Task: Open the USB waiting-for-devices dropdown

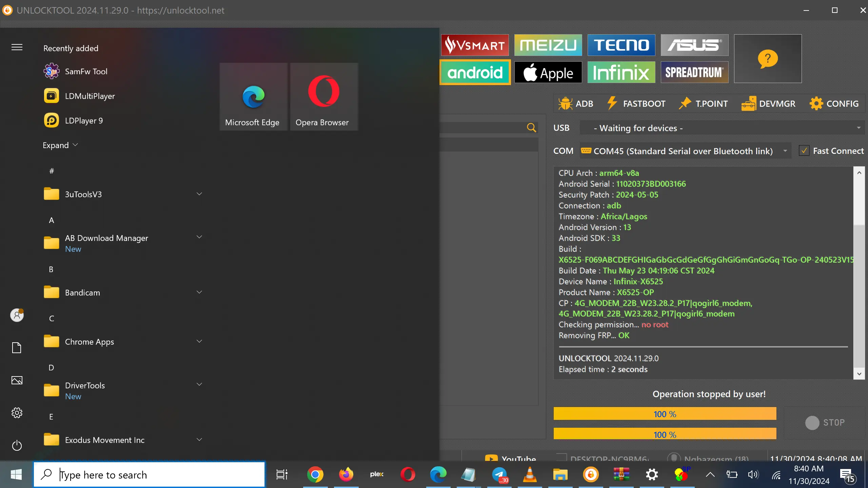Action: click(722, 128)
